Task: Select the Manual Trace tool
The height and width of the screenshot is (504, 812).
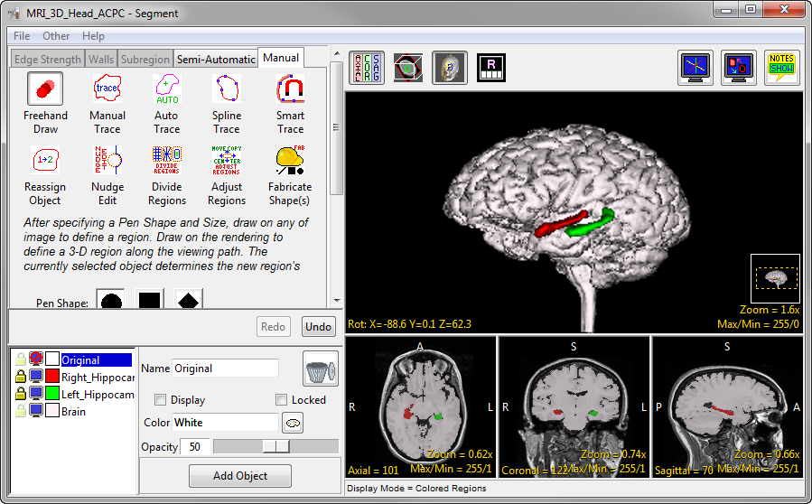Action: click(x=107, y=89)
